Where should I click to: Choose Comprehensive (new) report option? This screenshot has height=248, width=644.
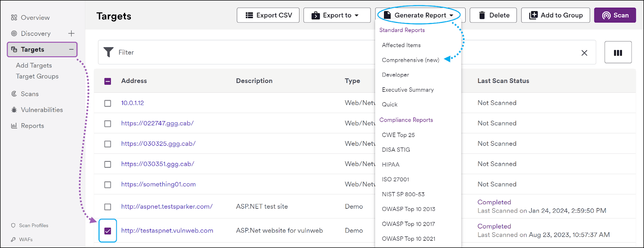point(410,60)
